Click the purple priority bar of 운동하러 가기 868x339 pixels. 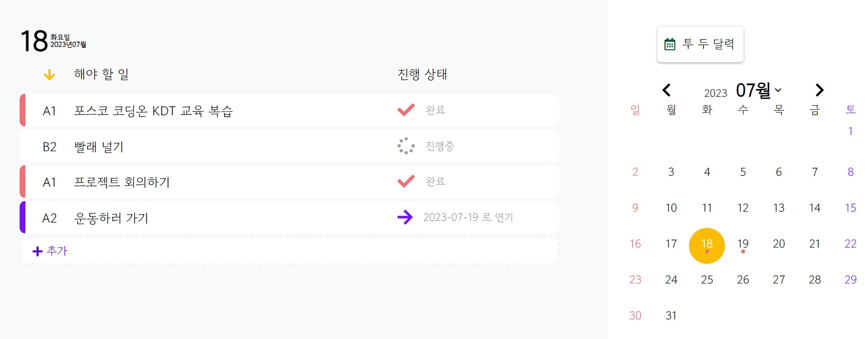pyautogui.click(x=22, y=217)
